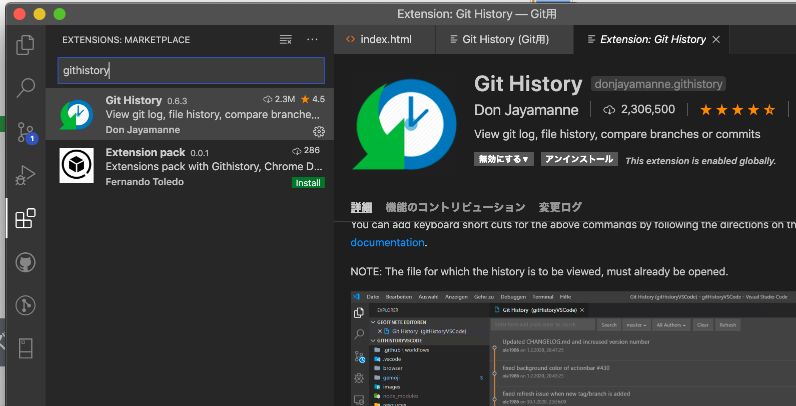796x406 pixels.
Task: Select the Extension: Git History tab
Action: tap(652, 40)
